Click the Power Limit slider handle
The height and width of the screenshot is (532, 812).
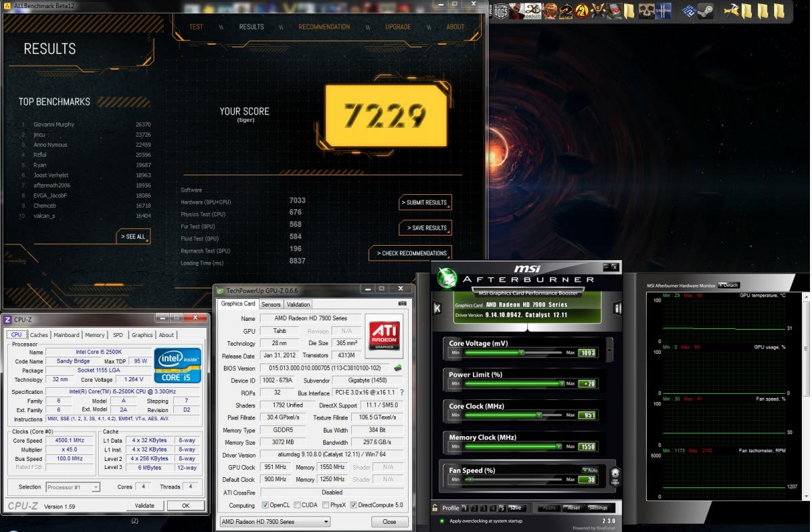562,383
